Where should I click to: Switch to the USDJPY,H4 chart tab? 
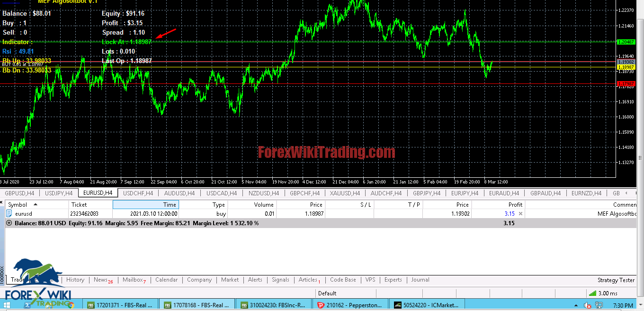click(59, 193)
